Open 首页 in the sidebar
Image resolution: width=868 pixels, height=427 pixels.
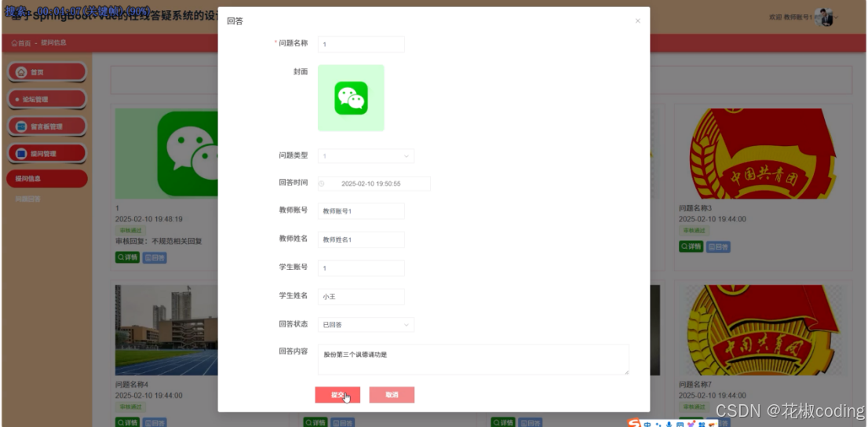47,72
